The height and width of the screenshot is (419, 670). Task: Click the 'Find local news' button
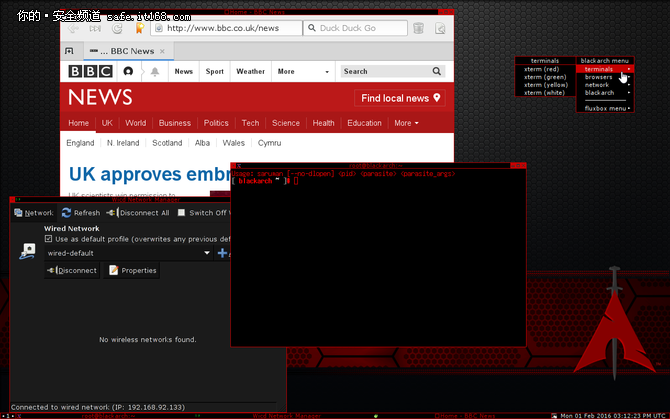point(399,98)
